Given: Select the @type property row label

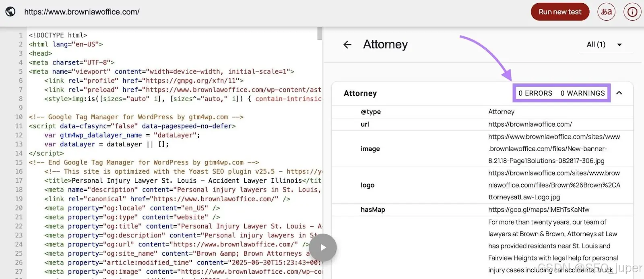Looking at the screenshot, I should (371, 112).
